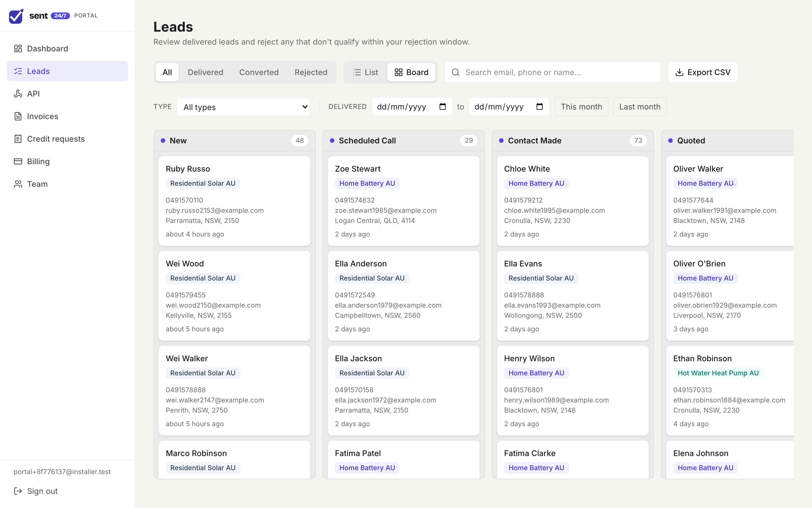Open Credit requests page

(67, 139)
